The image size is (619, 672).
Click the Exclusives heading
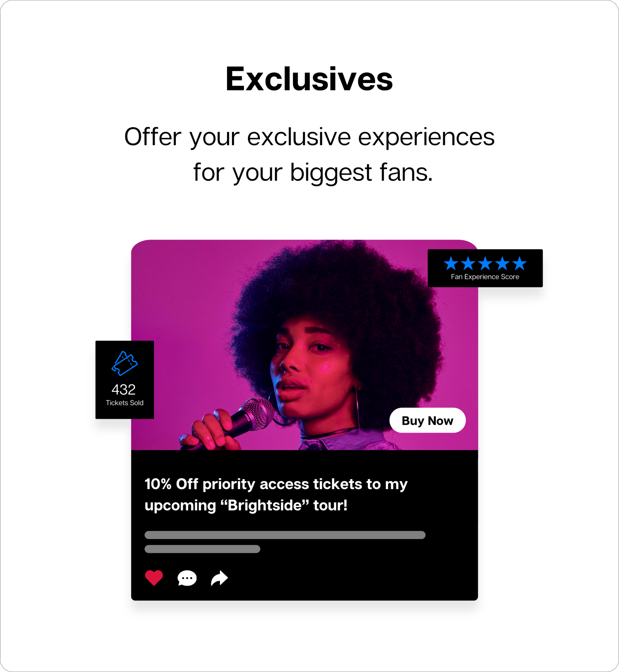309,79
